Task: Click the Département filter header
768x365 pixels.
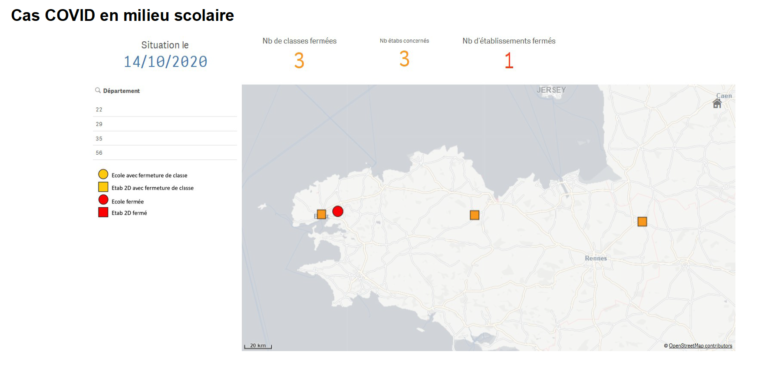Action: click(x=121, y=91)
